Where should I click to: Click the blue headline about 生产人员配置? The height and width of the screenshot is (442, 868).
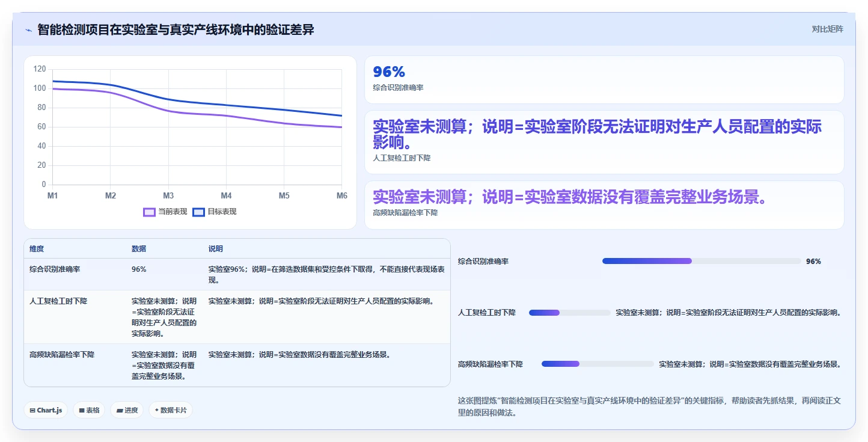[x=598, y=134]
